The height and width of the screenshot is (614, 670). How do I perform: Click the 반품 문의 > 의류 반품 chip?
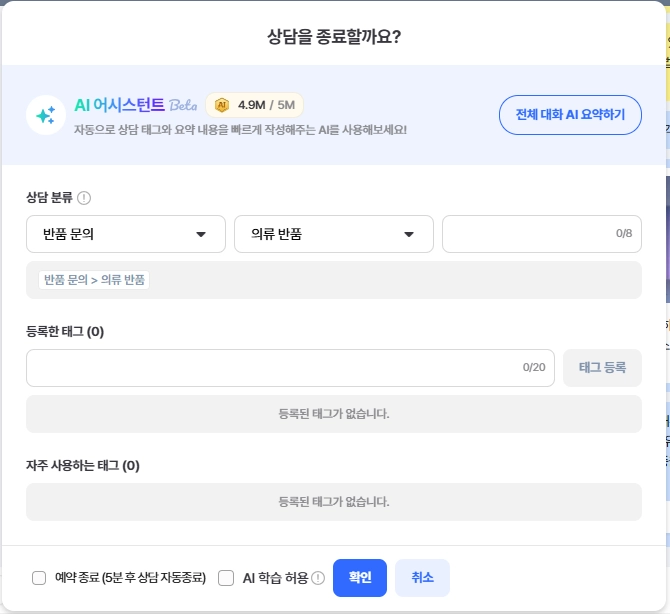tap(94, 280)
